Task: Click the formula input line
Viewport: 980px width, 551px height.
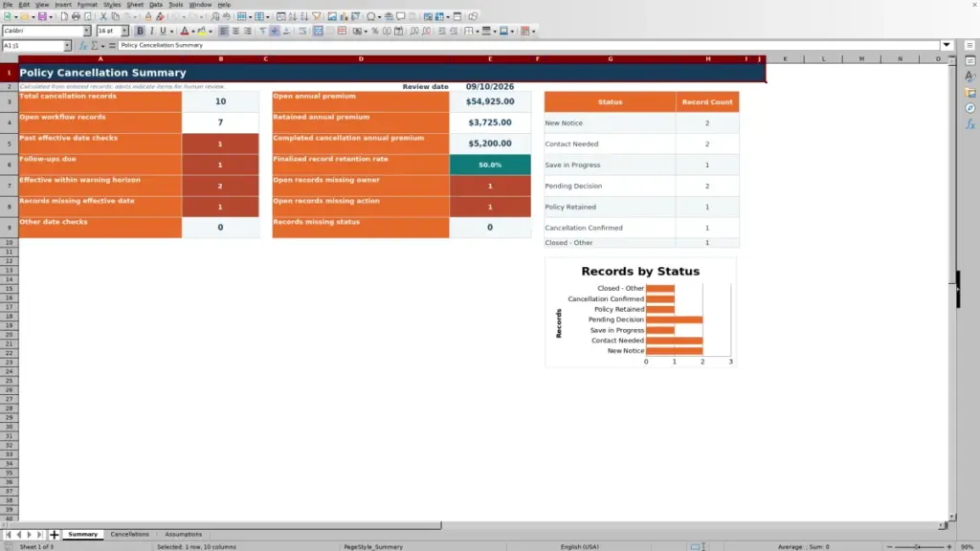Action: coord(528,45)
